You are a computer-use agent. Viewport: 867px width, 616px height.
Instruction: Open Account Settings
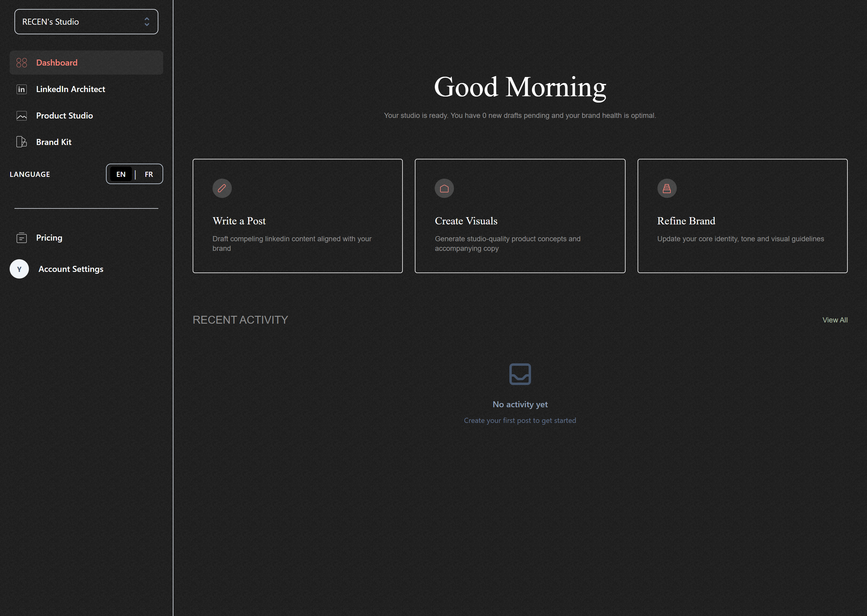71,269
